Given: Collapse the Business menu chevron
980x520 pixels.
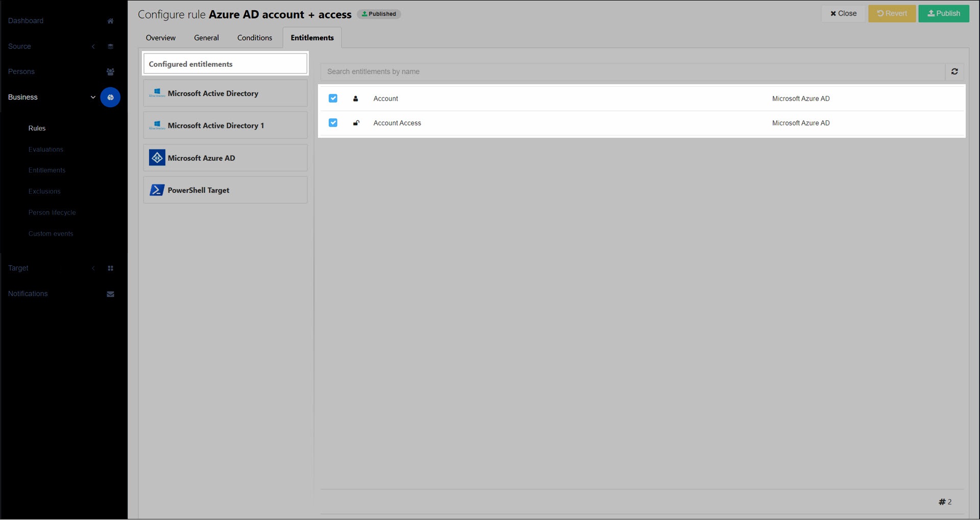Looking at the screenshot, I should (x=93, y=97).
